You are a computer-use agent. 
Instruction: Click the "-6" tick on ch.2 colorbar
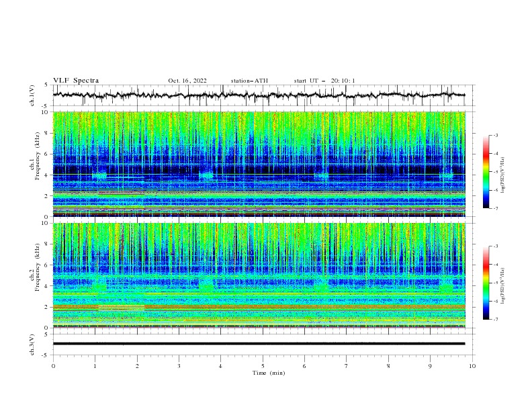coord(495,301)
